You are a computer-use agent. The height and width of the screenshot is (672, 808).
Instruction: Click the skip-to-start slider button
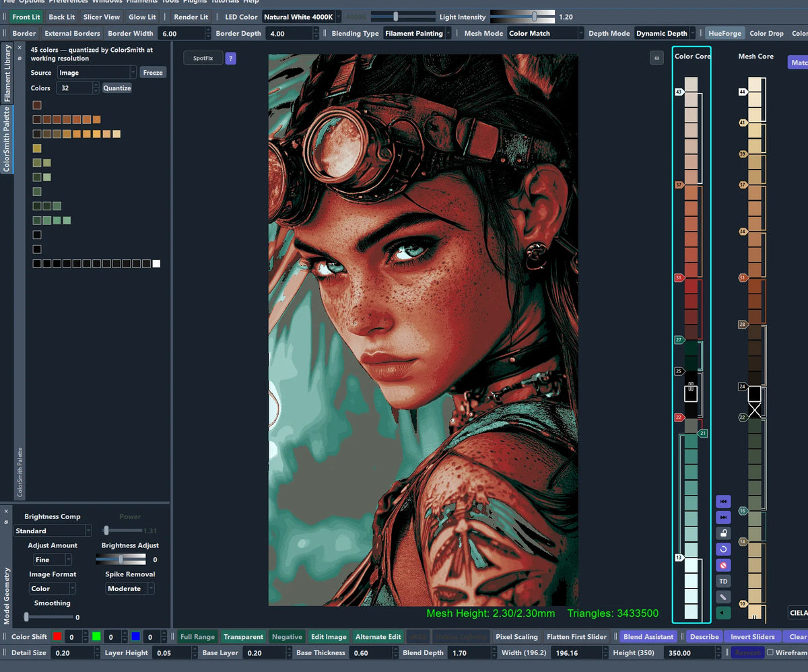[x=723, y=502]
